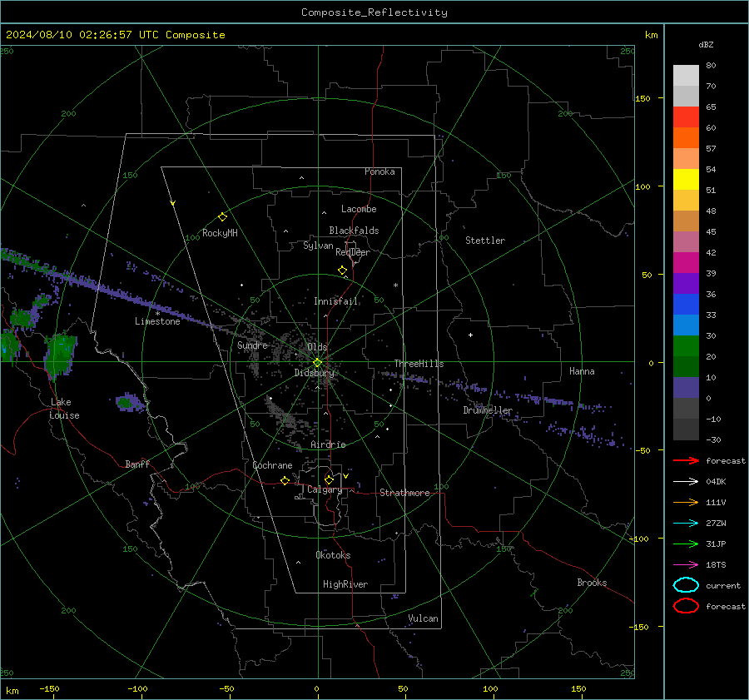Select the magenta 39 dBZ color swatch
The image size is (749, 700).
click(686, 263)
